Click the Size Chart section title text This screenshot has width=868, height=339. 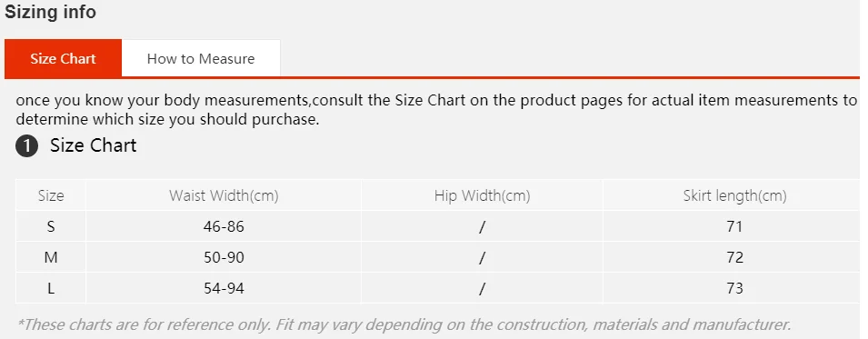coord(93,145)
